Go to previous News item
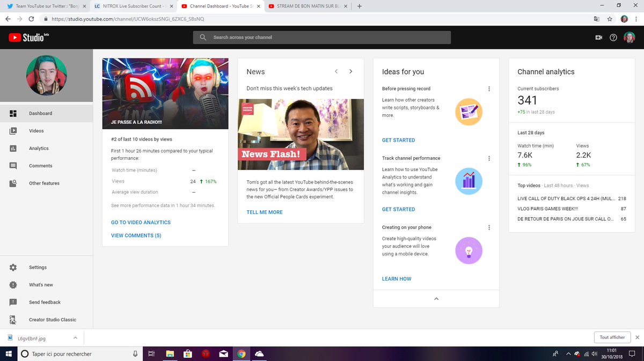The height and width of the screenshot is (361, 644). (x=336, y=71)
